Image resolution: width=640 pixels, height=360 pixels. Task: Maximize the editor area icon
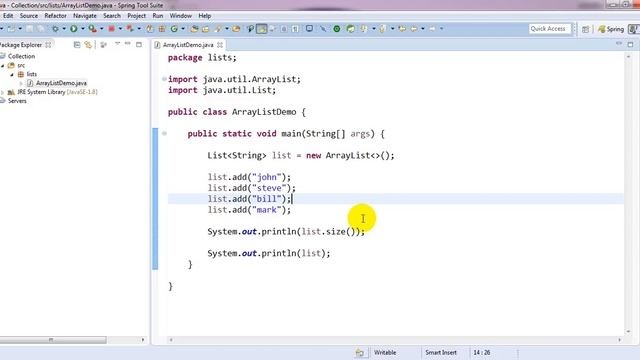click(630, 44)
